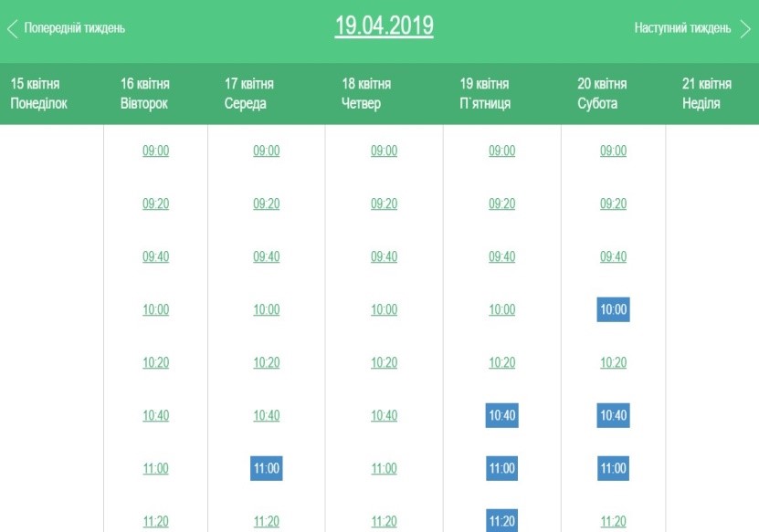Go to Наступний тиждень
The width and height of the screenshot is (759, 532).
[x=682, y=28]
